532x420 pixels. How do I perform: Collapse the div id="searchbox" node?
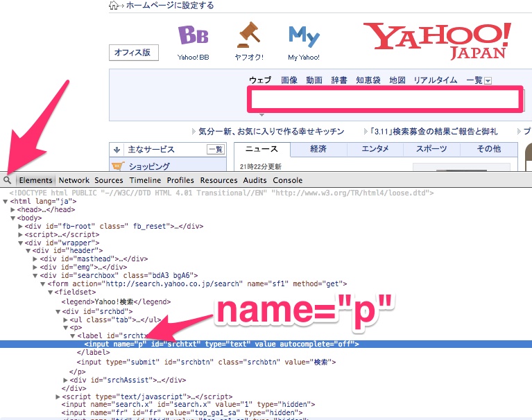click(x=35, y=276)
